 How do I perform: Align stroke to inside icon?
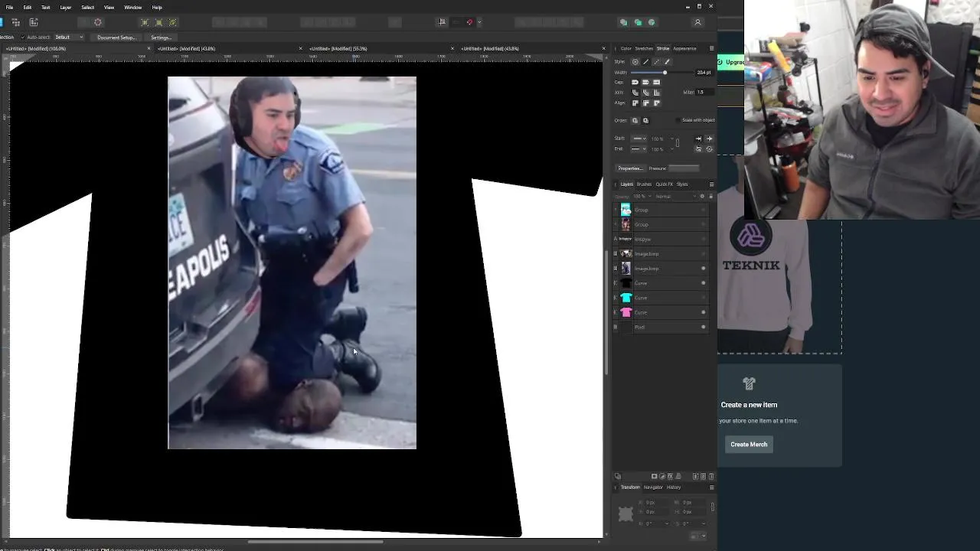tap(645, 103)
